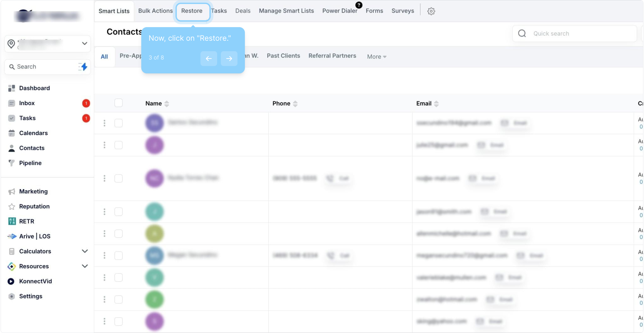
Task: Click the lightning bolt quick actions icon
Action: (83, 67)
